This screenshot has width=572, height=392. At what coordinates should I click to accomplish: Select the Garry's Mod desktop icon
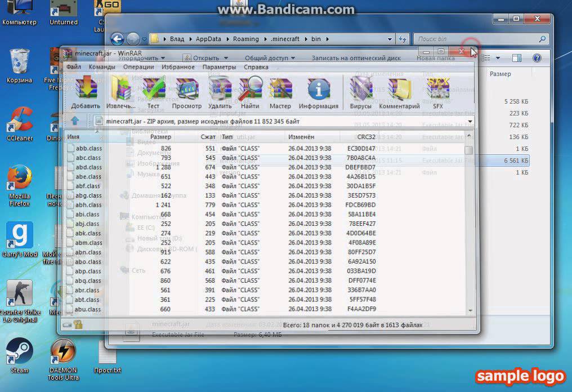pos(20,239)
